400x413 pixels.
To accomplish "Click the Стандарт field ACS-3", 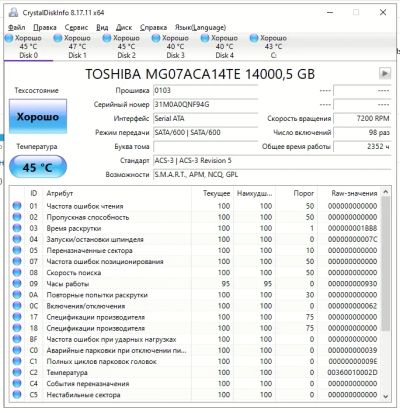I will click(272, 160).
